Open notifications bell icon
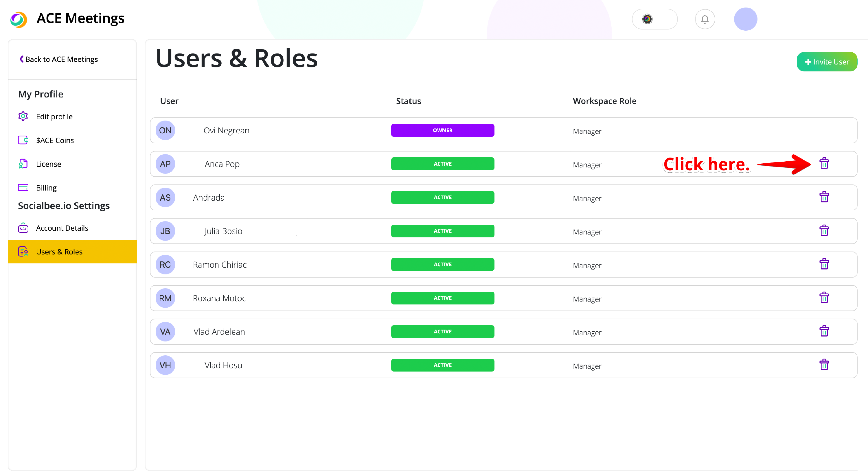Screen dimensions: 868x471 click(x=705, y=19)
